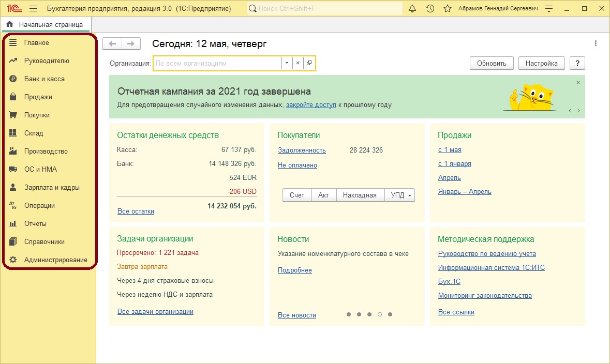This screenshot has width=610, height=364.
Task: Go to next banner with right chevron
Action: coord(578,111)
